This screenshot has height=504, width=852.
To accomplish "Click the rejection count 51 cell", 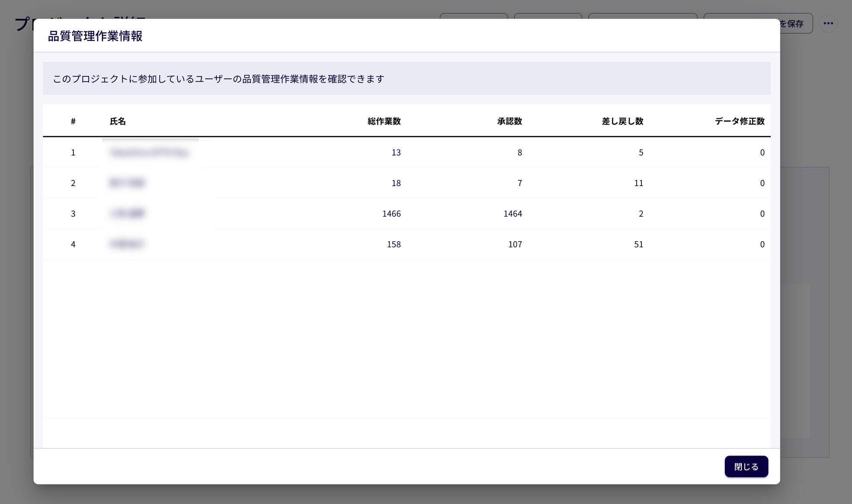I will click(638, 244).
